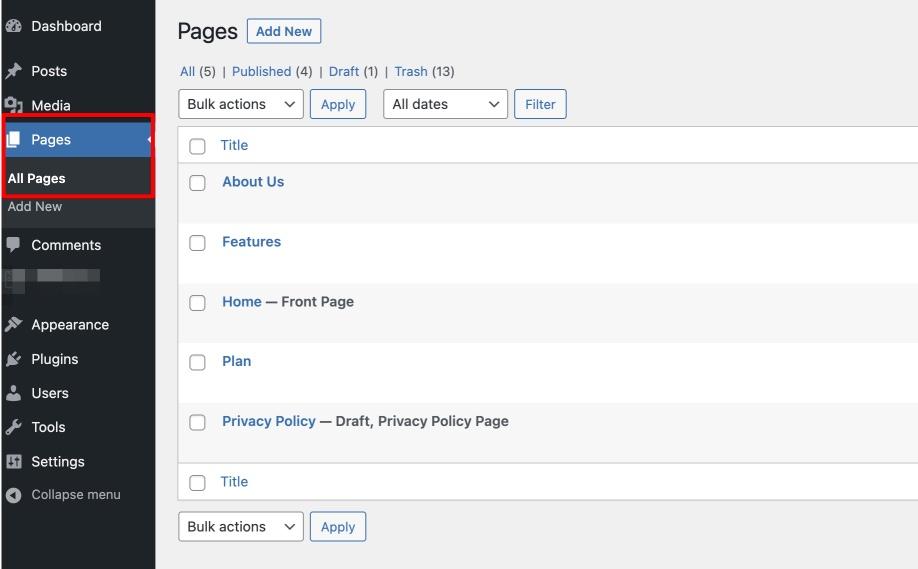Open the Appearance menu

coord(70,325)
